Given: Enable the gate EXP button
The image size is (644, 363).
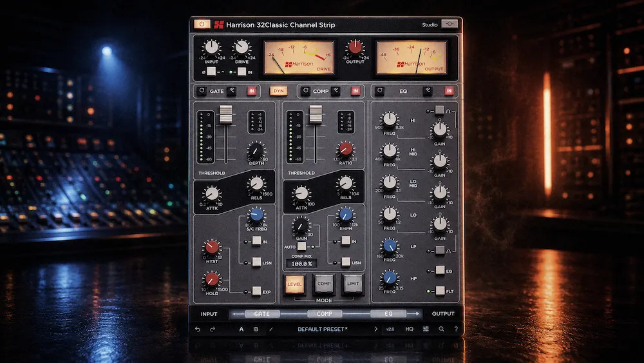Looking at the screenshot, I should tap(256, 291).
